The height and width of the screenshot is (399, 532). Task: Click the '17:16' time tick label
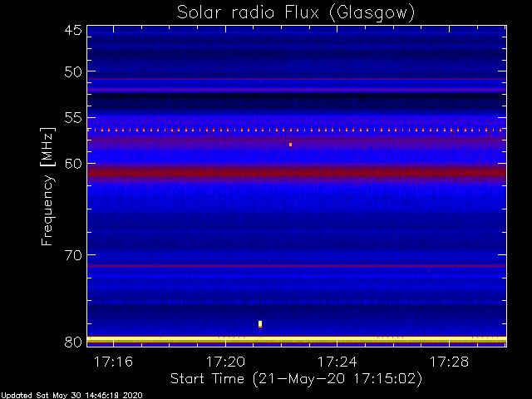(113, 362)
